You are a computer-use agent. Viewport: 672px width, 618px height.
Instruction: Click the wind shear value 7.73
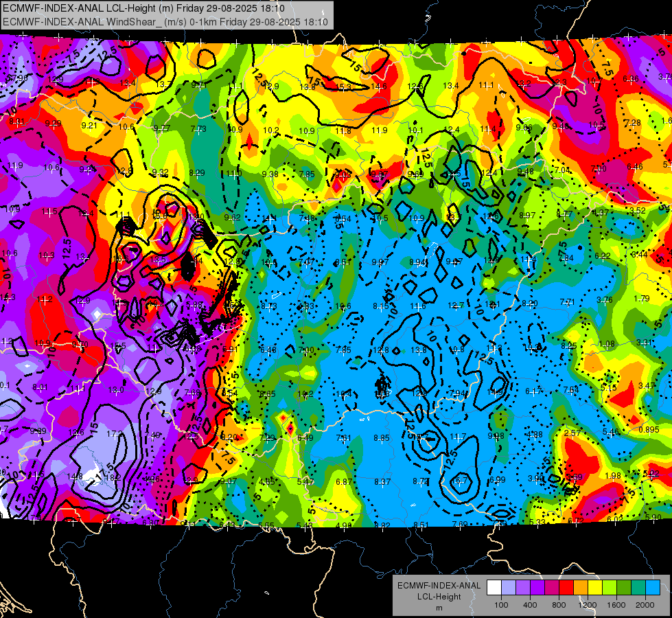(x=198, y=128)
